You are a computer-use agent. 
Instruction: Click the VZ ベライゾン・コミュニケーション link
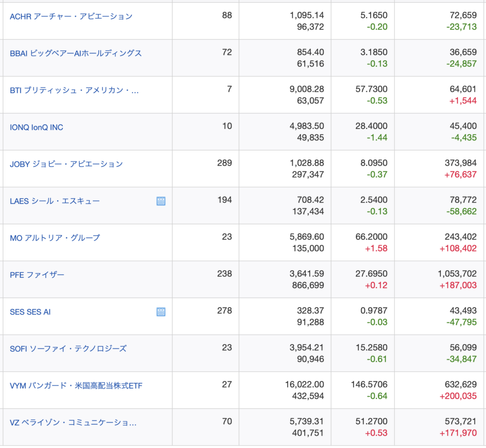tap(73, 422)
